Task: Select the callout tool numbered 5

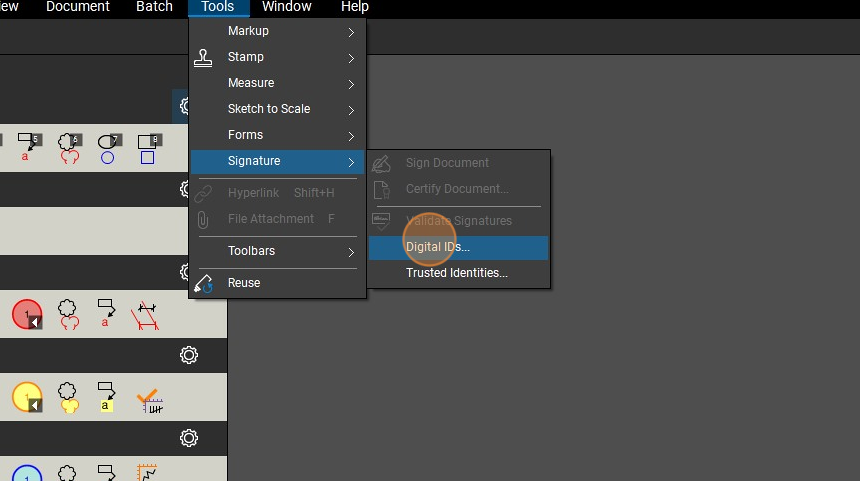Action: pos(28,148)
